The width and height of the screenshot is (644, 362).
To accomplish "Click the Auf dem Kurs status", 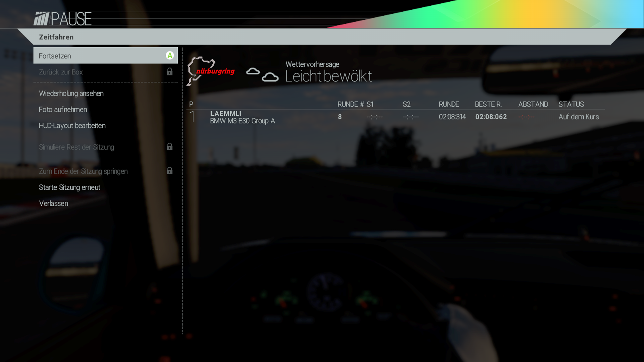I will (579, 117).
